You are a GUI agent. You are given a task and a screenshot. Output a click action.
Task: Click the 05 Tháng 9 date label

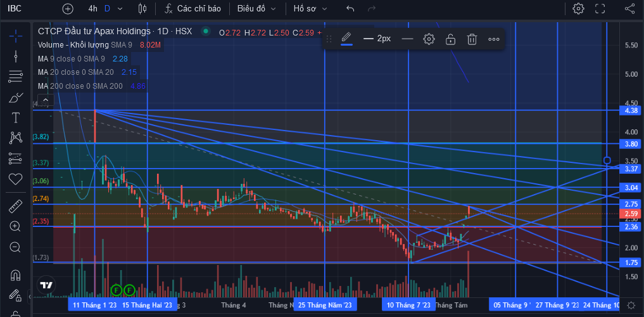(x=512, y=305)
